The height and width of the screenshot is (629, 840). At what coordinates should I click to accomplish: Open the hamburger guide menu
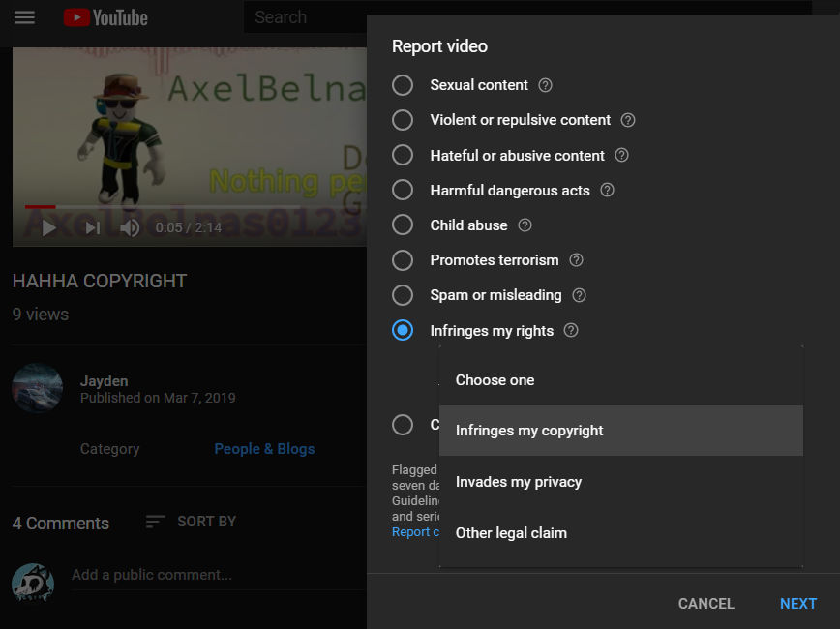pyautogui.click(x=25, y=17)
